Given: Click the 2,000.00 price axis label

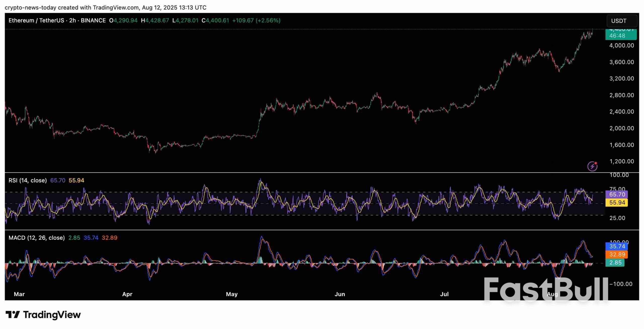Looking at the screenshot, I should tap(621, 128).
